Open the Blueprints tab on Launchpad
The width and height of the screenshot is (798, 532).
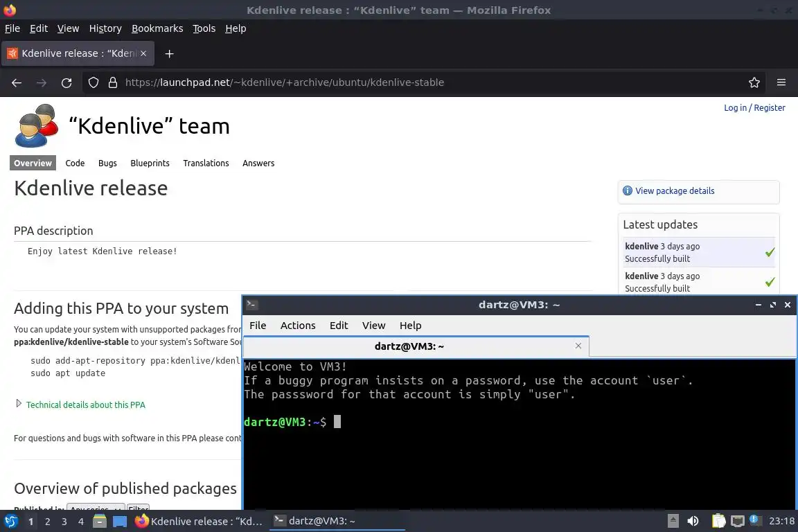point(150,163)
